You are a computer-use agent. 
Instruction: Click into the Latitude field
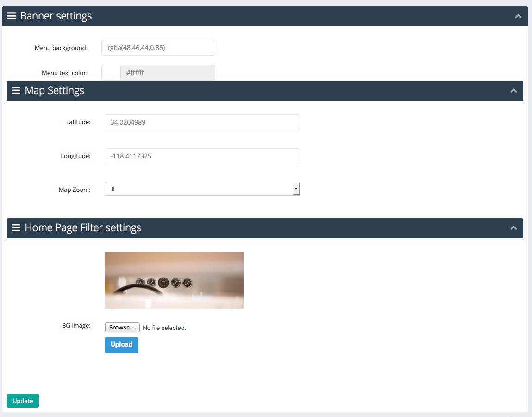(x=202, y=122)
